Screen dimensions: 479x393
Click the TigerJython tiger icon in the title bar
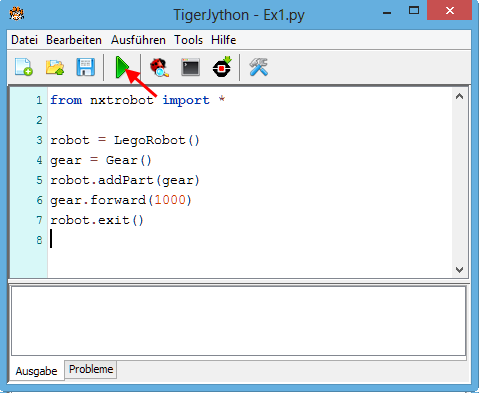click(16, 14)
